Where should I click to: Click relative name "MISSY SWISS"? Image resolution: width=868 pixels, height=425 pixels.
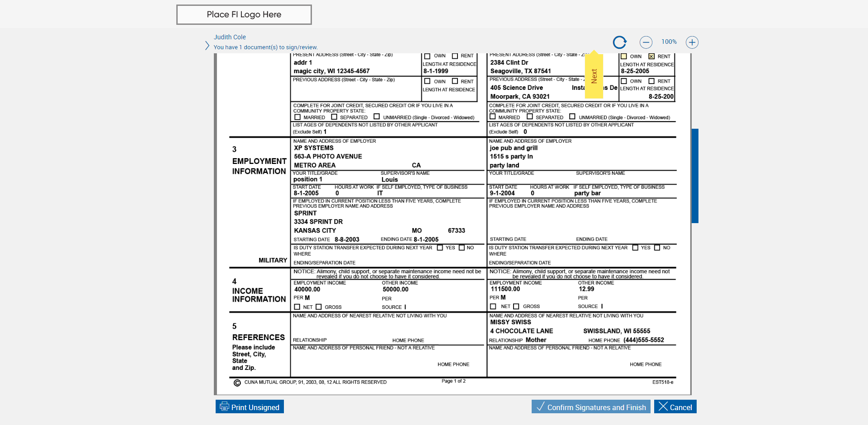coord(511,322)
